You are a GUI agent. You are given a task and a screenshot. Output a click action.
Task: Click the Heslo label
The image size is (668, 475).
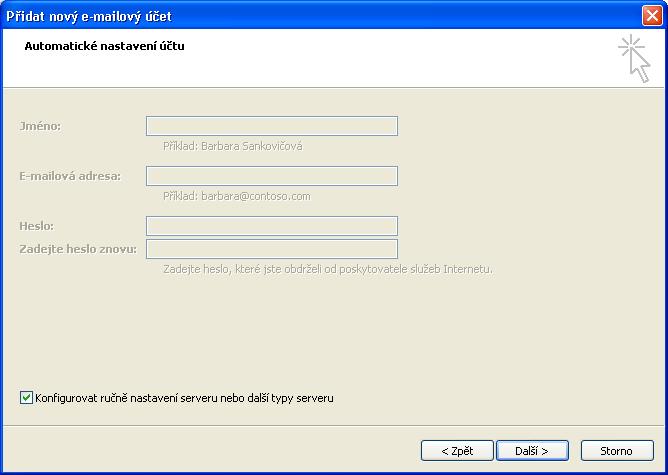pos(36,226)
